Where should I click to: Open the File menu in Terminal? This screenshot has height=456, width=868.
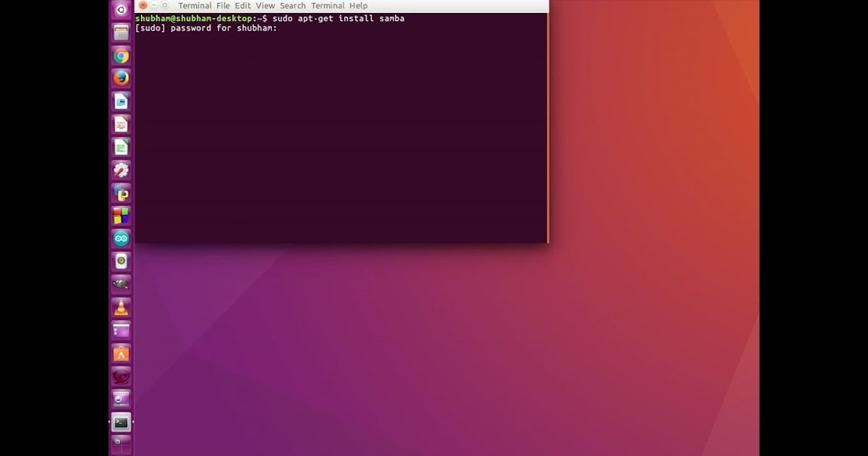point(222,5)
